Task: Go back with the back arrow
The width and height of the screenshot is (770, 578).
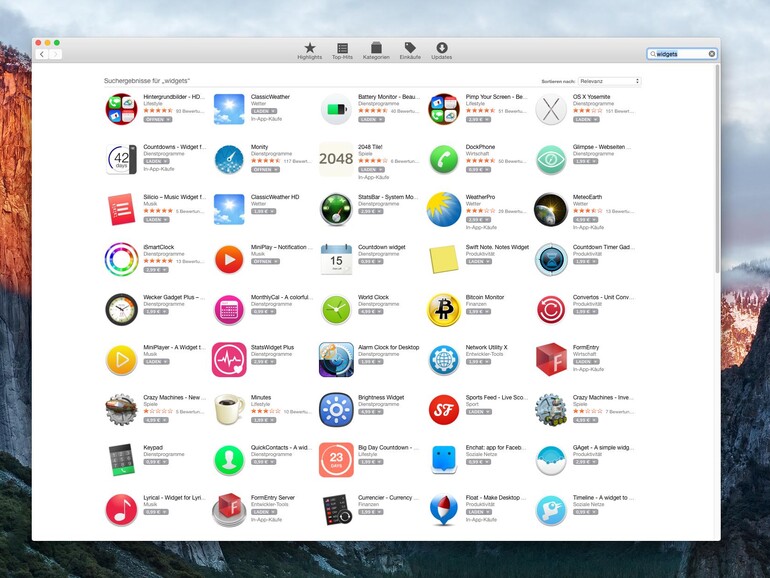Action: tap(42, 54)
